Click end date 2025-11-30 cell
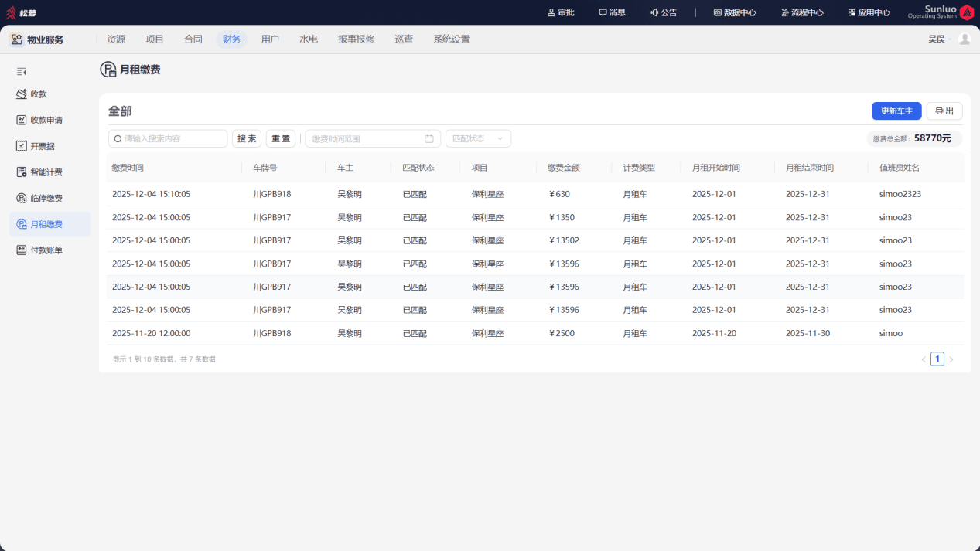This screenshot has height=551, width=980. tap(808, 334)
